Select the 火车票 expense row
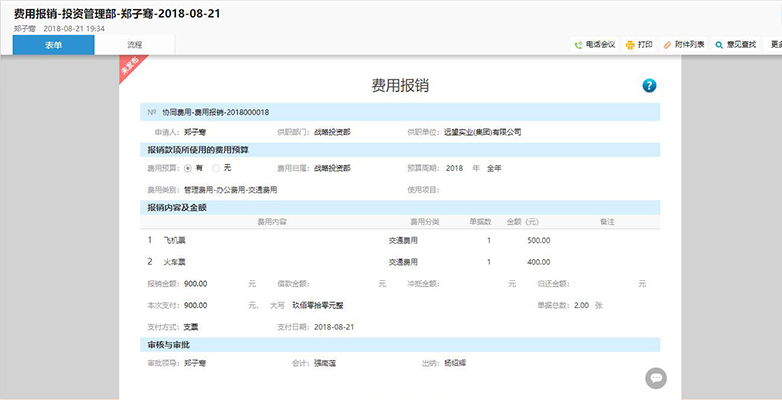The image size is (782, 400). pyautogui.click(x=400, y=262)
